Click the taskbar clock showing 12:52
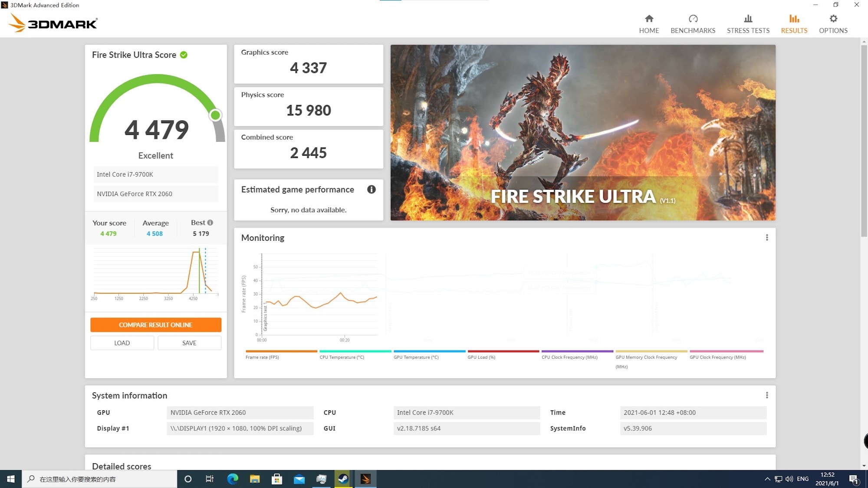This screenshot has height=488, width=868. click(827, 479)
